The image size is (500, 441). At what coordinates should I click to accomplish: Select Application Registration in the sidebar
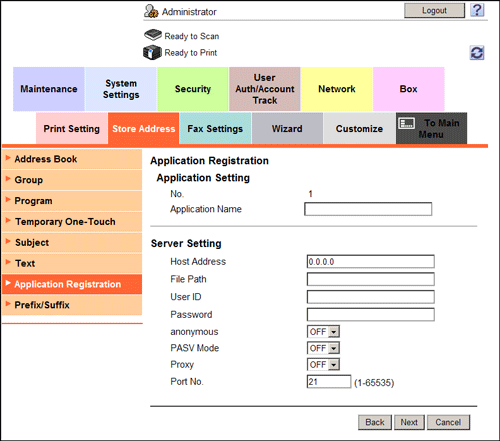[72, 284]
